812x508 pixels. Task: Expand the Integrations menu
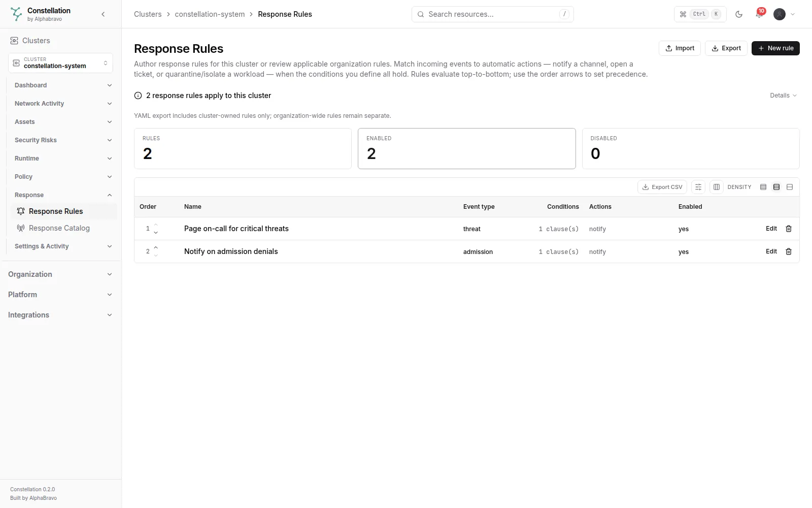click(60, 315)
